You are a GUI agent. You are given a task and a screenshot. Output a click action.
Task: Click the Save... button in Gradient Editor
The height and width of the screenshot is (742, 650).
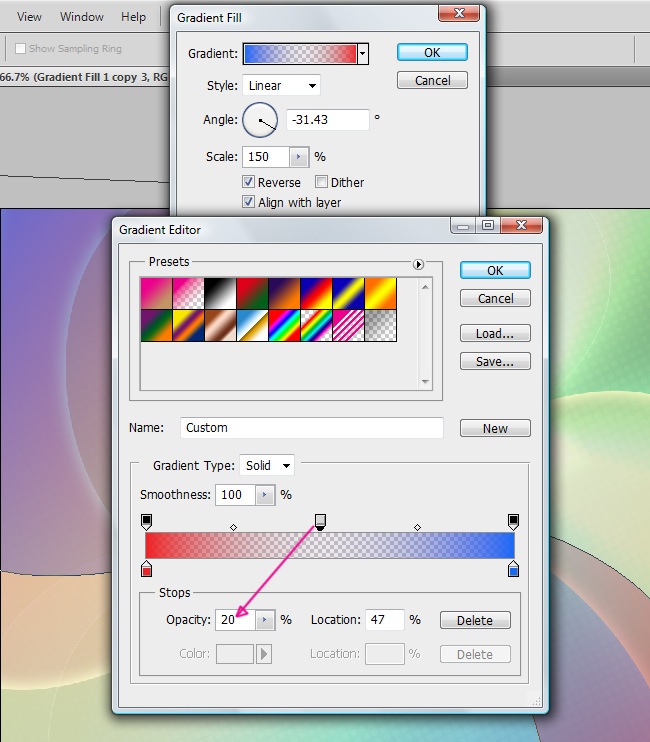coord(495,362)
